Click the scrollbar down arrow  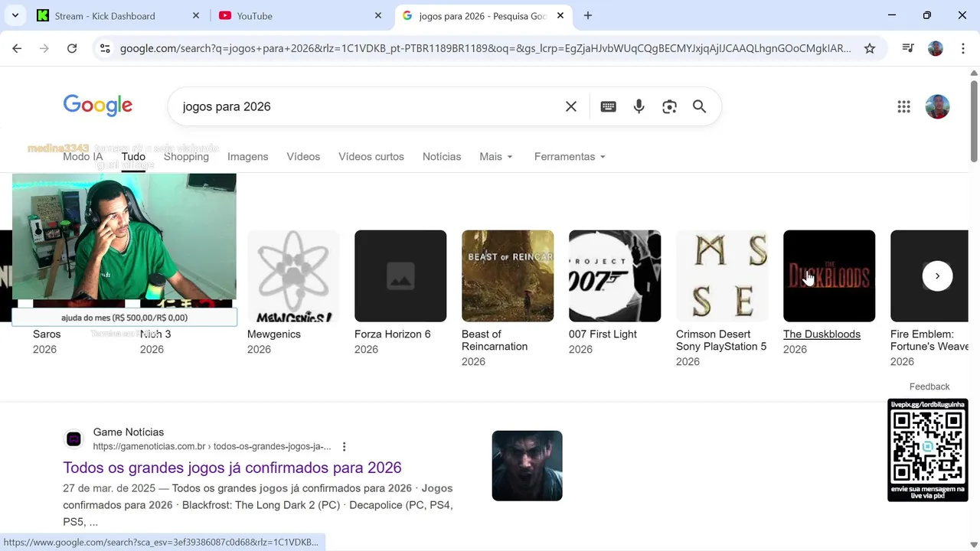tap(974, 545)
